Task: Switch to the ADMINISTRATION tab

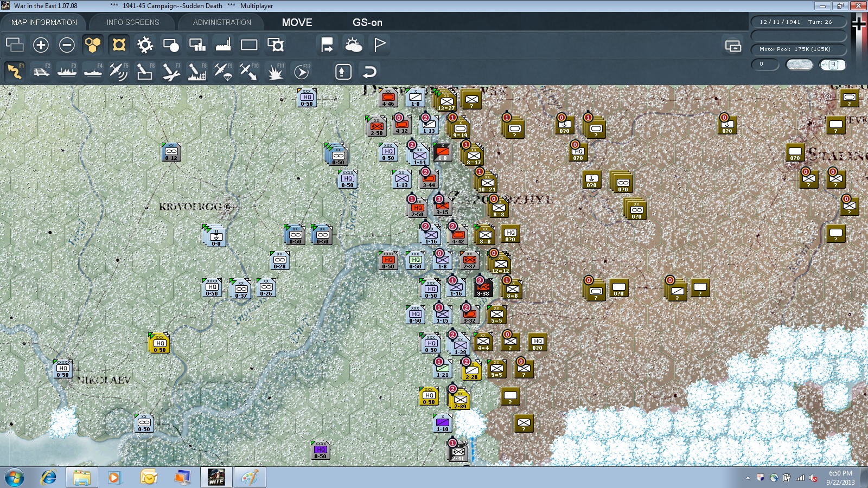Action: pos(222,22)
